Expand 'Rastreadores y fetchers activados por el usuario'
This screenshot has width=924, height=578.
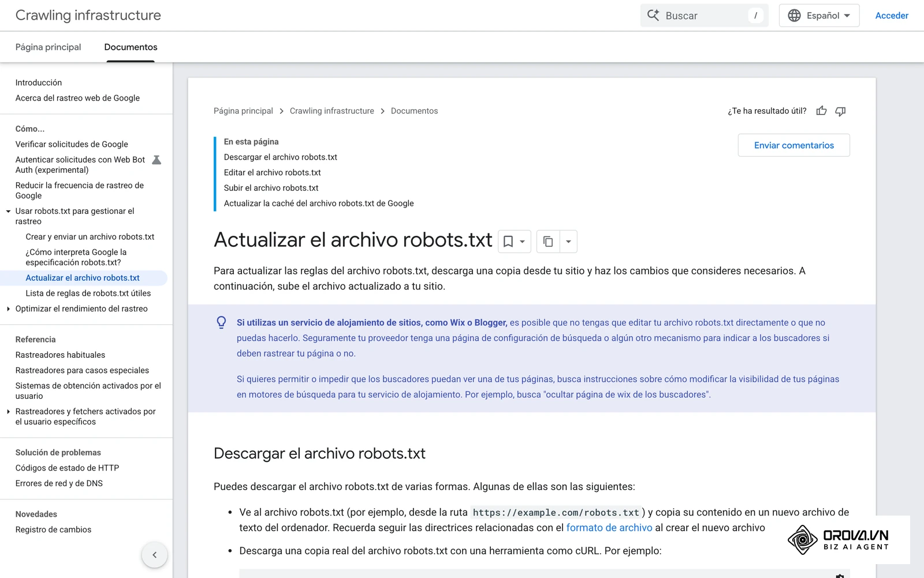[x=8, y=412]
